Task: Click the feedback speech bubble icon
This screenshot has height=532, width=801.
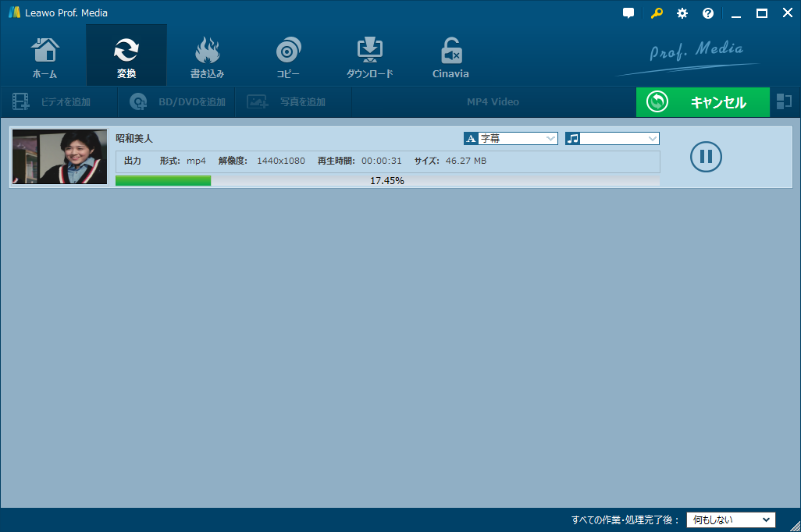Action: pos(628,13)
